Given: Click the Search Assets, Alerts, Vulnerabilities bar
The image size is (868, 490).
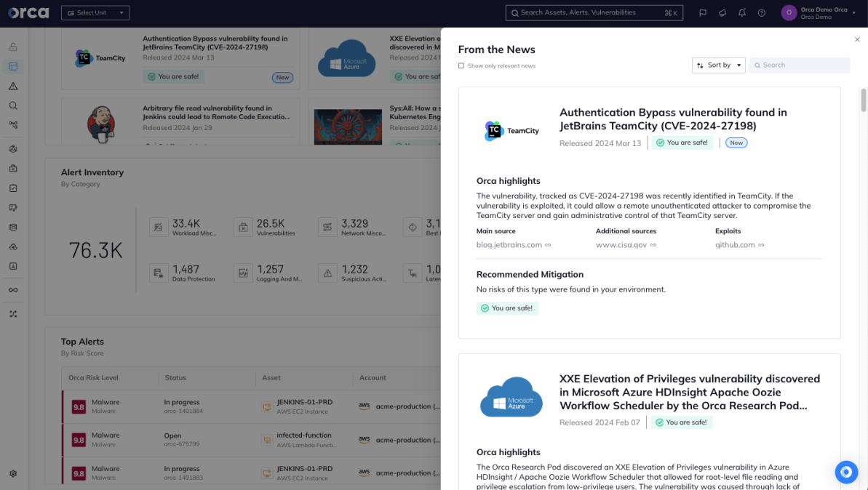Looking at the screenshot, I should click(594, 13).
